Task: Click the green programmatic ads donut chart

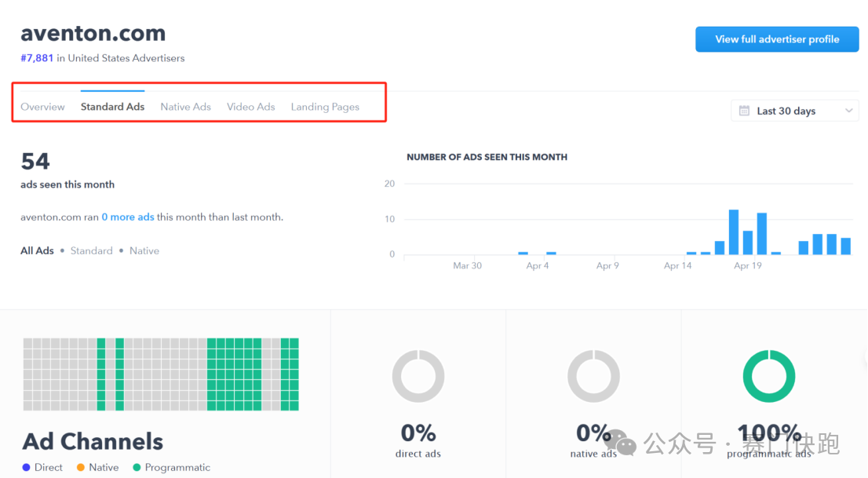Action: [x=768, y=377]
